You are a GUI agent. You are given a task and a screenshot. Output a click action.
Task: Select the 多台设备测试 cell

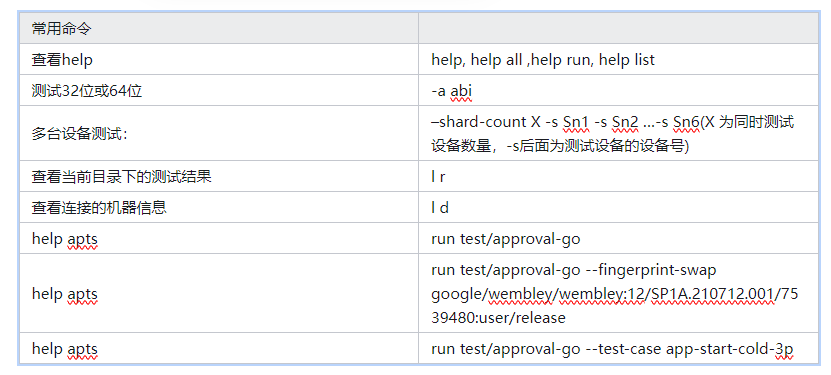[218, 133]
